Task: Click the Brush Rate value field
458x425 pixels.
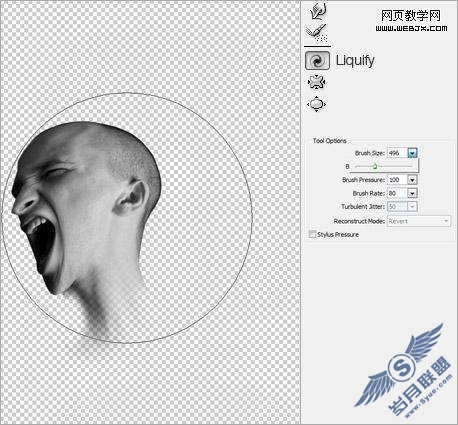Action: pos(397,193)
